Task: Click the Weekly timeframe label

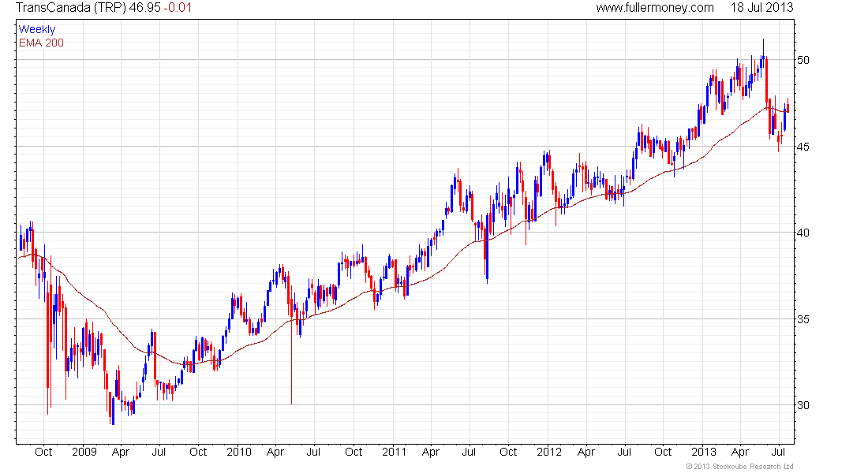Action: [x=37, y=29]
